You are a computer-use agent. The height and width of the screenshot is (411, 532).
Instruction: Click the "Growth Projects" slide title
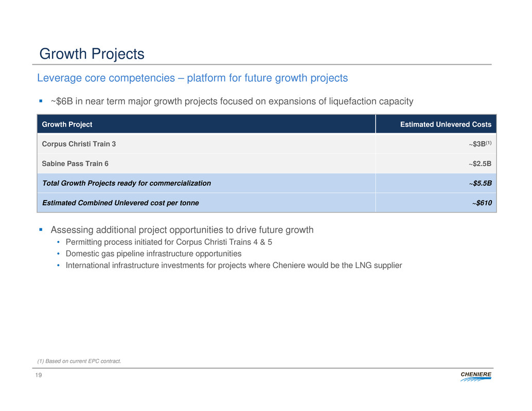coord(92,54)
